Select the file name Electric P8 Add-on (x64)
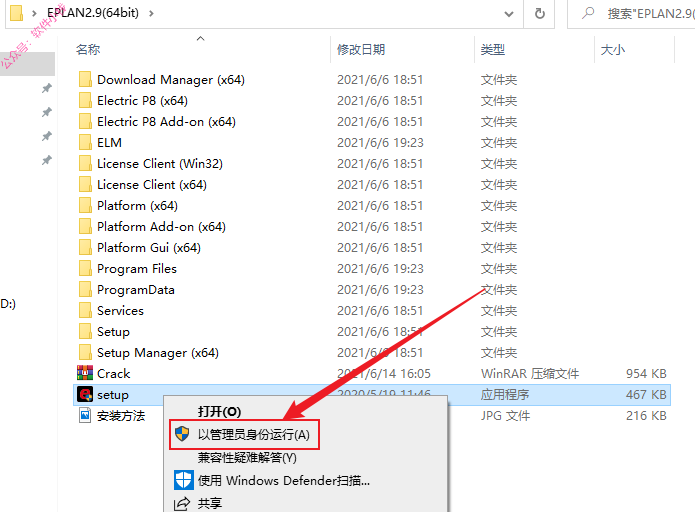 (166, 121)
